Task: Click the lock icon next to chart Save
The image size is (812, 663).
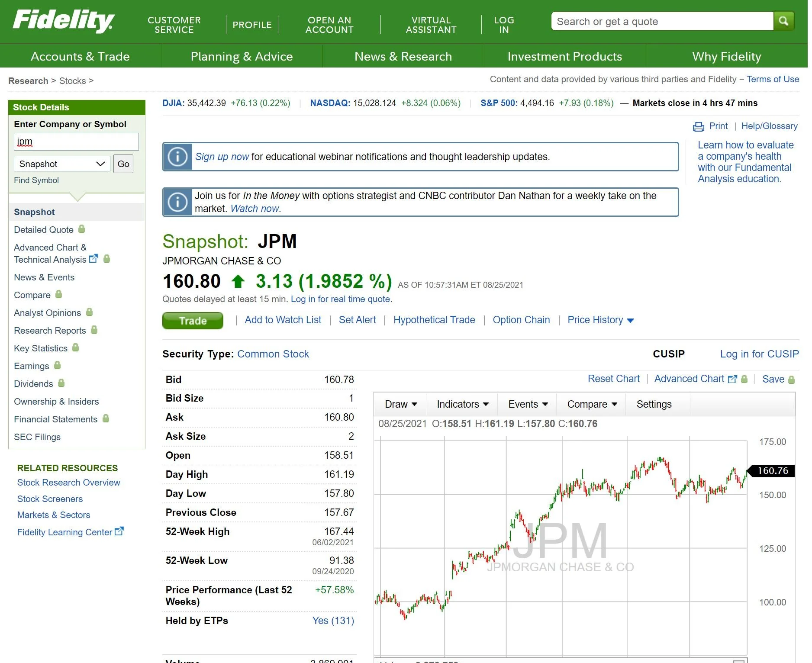Action: pos(791,380)
